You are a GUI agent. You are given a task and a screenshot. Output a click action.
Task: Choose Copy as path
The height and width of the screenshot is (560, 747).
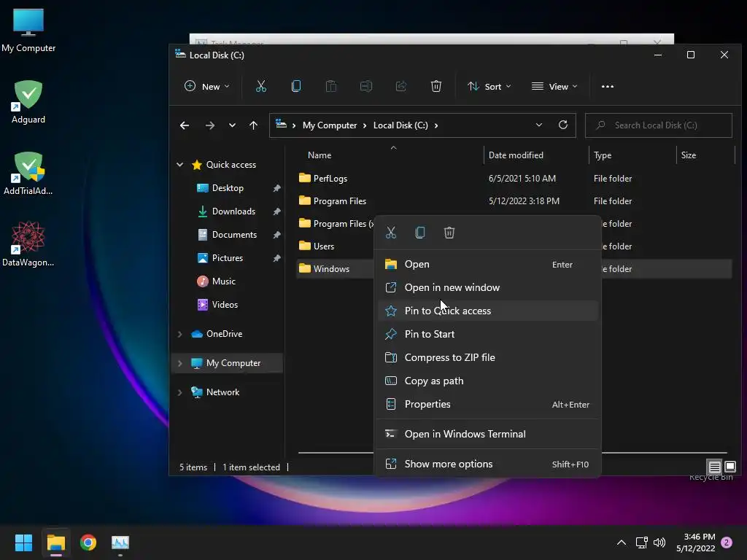click(x=487, y=381)
